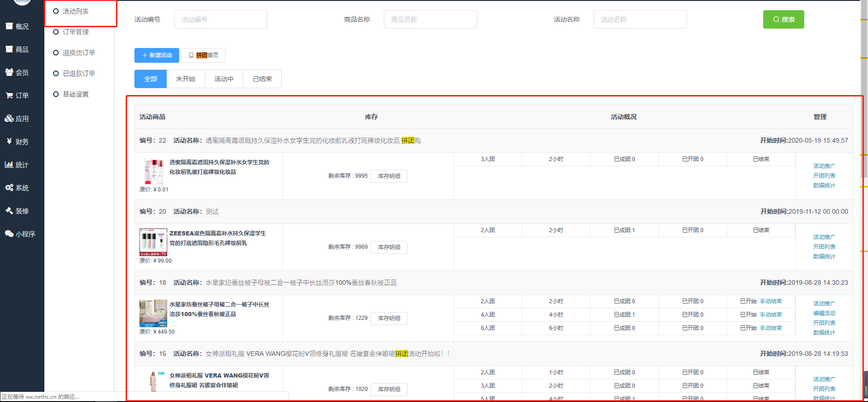
Task: Click 手动结束 for the 6人团 row
Action: point(771,328)
